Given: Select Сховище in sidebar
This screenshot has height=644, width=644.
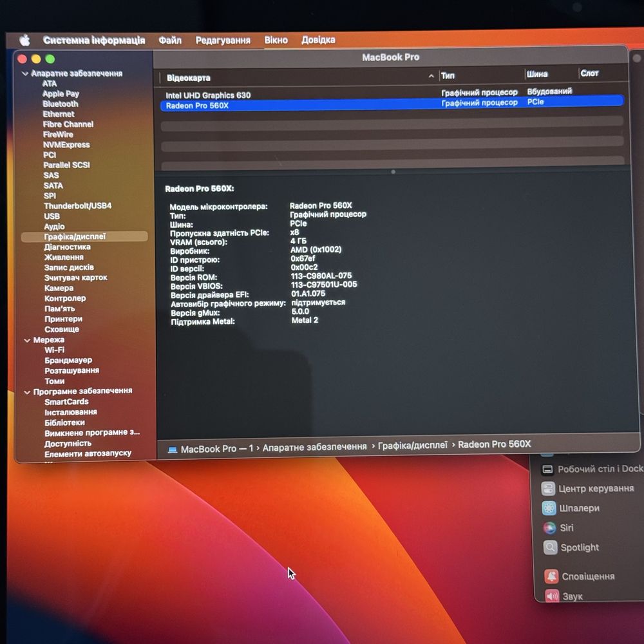Looking at the screenshot, I should [x=62, y=329].
